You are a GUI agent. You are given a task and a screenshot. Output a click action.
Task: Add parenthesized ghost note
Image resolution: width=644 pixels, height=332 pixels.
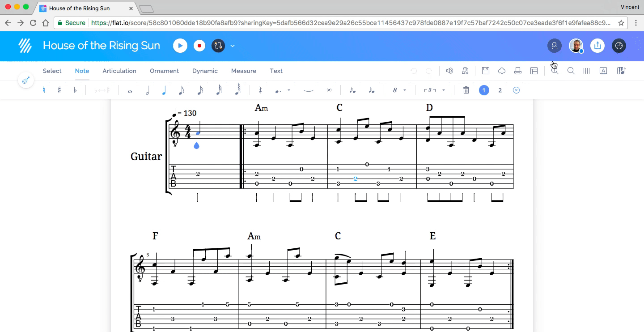pyautogui.click(x=329, y=90)
